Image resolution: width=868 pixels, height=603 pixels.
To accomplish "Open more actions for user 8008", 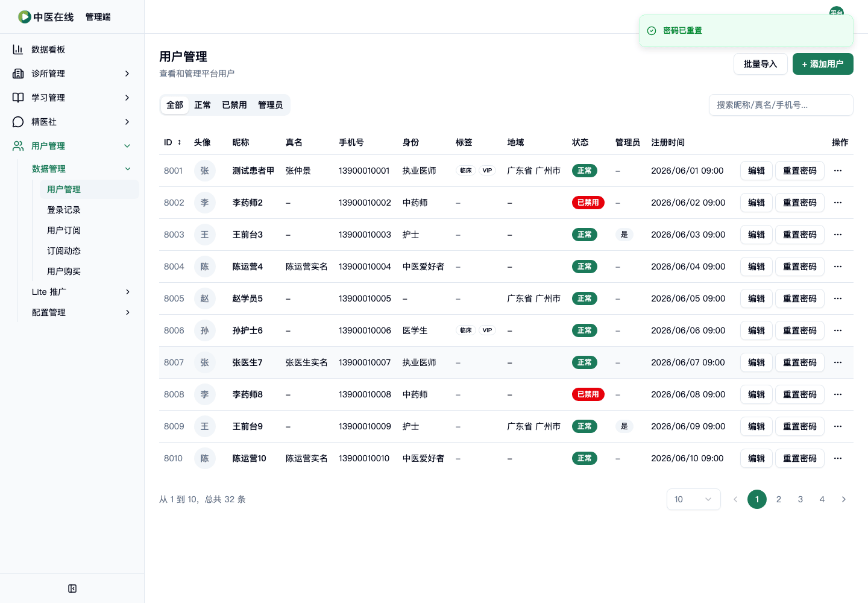I will click(x=838, y=394).
